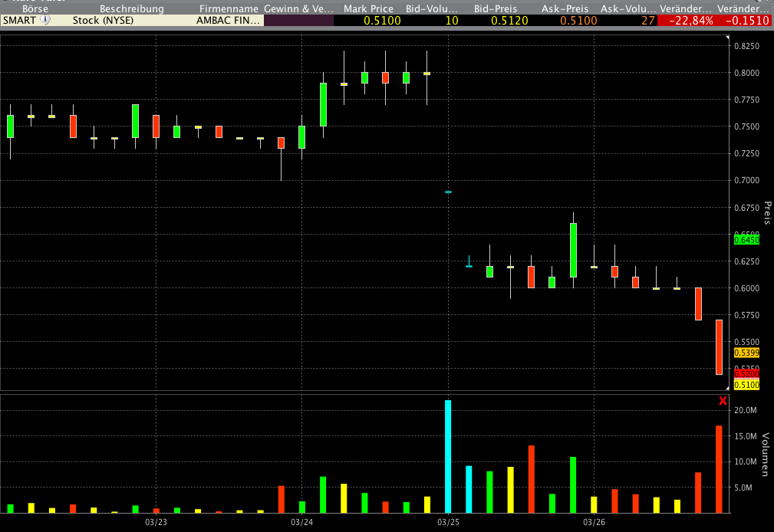Click the Bid-Volu... column header

point(431,9)
